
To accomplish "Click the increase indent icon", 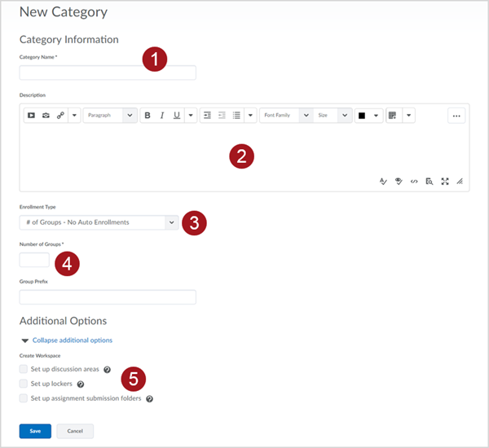I will (x=207, y=116).
